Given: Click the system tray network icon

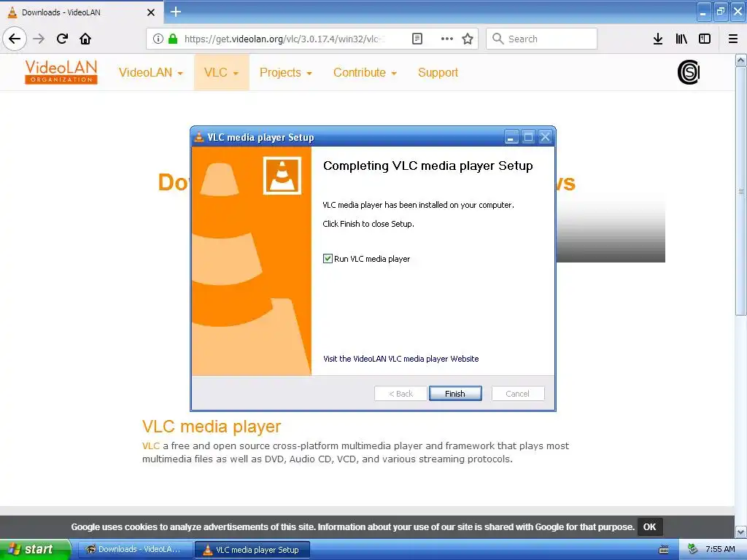Looking at the screenshot, I should [693, 549].
